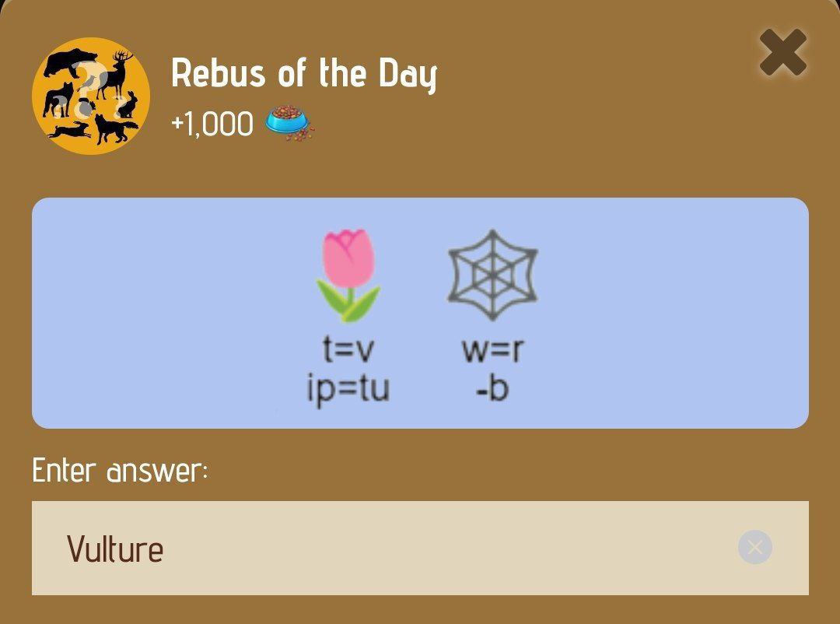
Task: Click the deer silhouette in the badge
Action: tap(116, 74)
